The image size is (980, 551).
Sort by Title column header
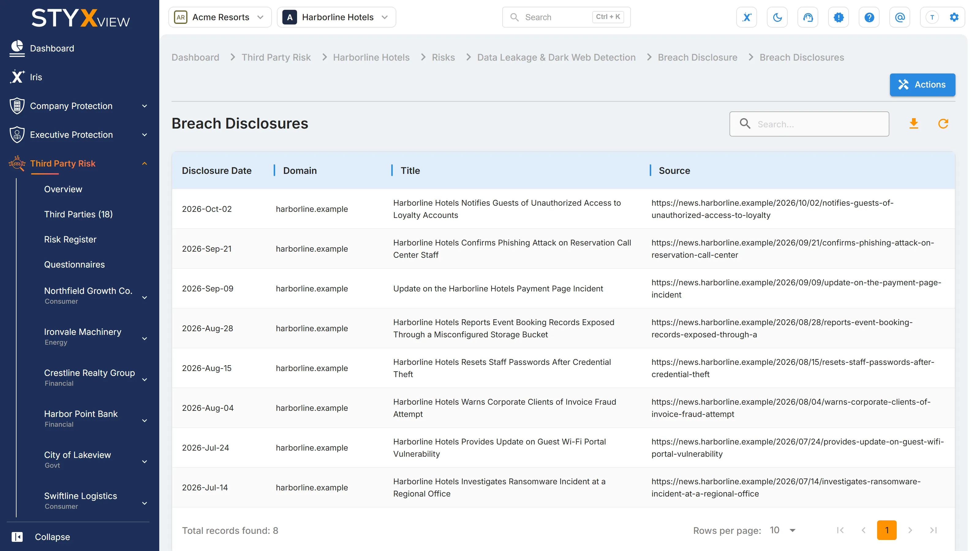tap(410, 171)
